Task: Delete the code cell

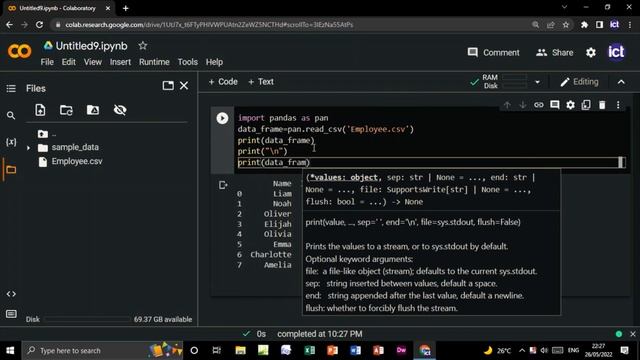Action: (602, 105)
